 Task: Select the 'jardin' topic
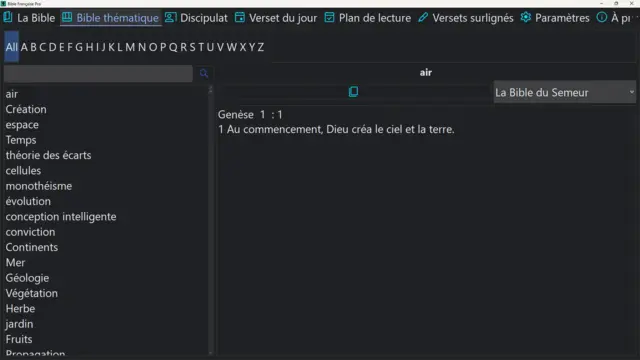pos(19,324)
